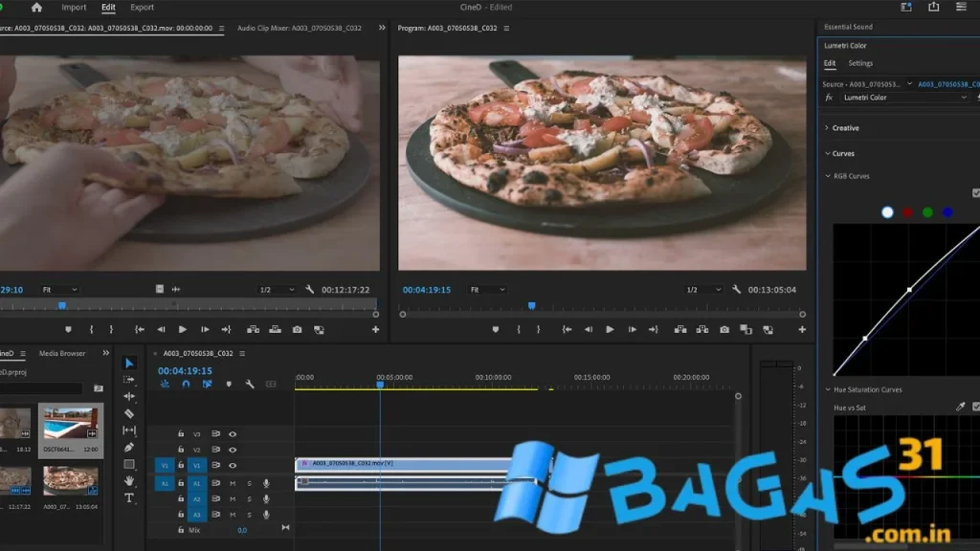Go to In point in Program Monitor
This screenshot has height=551, width=980.
[x=567, y=330]
